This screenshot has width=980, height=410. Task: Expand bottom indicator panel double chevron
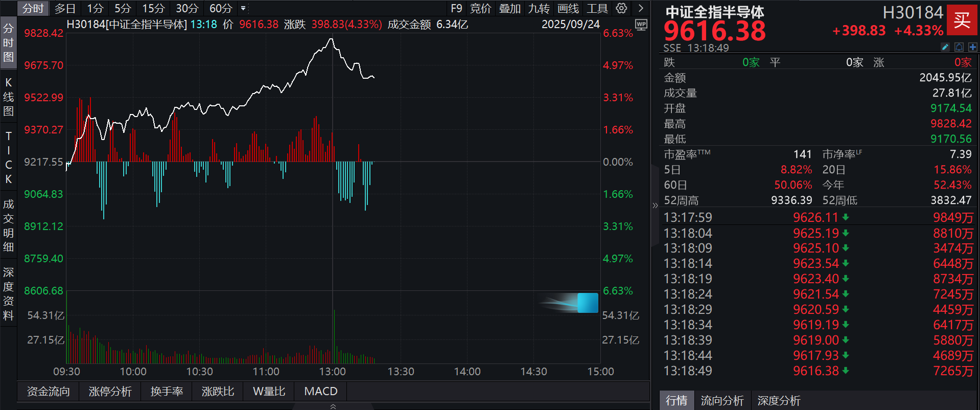tap(333, 406)
